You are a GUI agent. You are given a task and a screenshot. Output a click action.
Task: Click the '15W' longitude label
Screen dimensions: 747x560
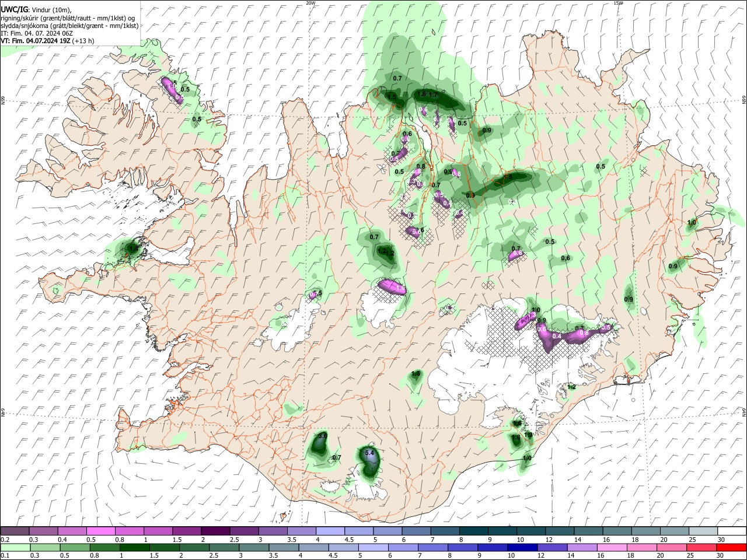click(618, 3)
